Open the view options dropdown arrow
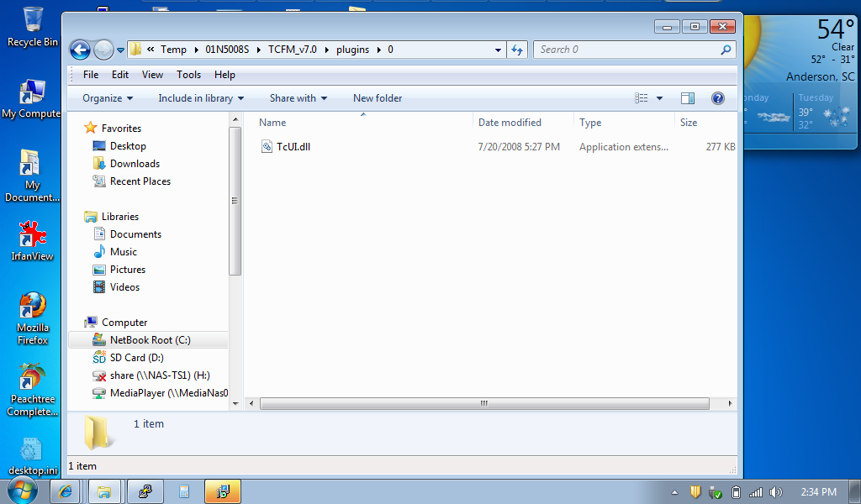 659,98
